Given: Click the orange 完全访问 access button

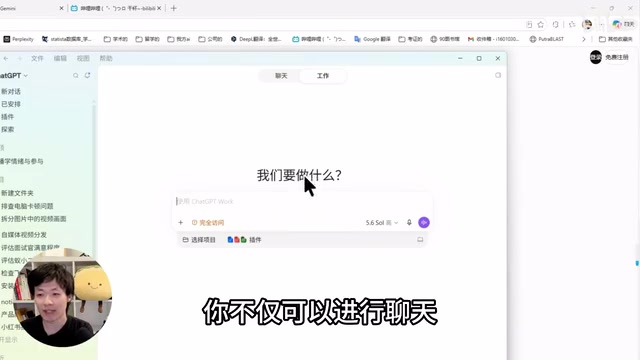Looking at the screenshot, I should point(208,222).
